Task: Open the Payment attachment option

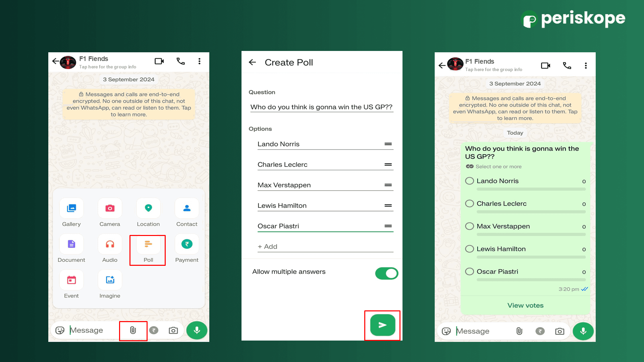Action: (x=187, y=244)
